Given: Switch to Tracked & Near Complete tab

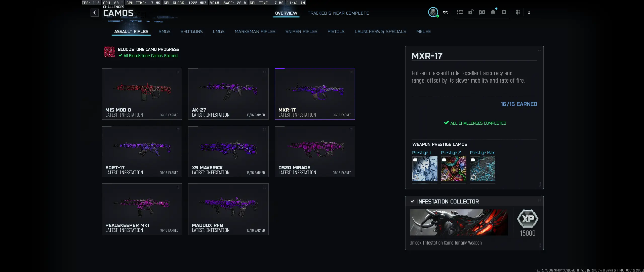Looking at the screenshot, I should point(338,13).
